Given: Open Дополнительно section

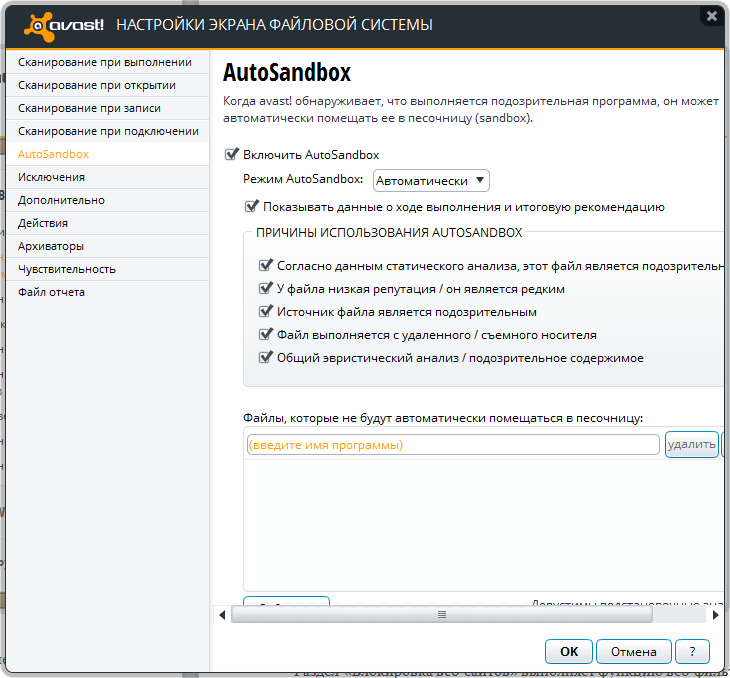Looking at the screenshot, I should (108, 200).
